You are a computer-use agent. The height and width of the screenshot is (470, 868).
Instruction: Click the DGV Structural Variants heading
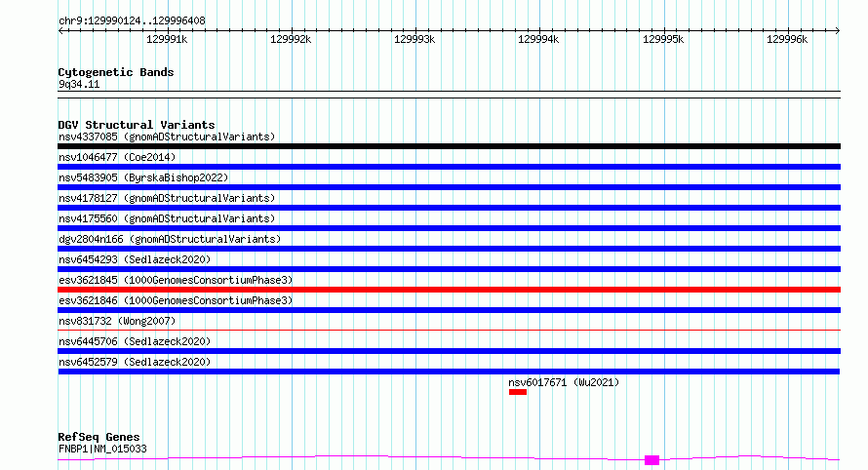point(137,125)
